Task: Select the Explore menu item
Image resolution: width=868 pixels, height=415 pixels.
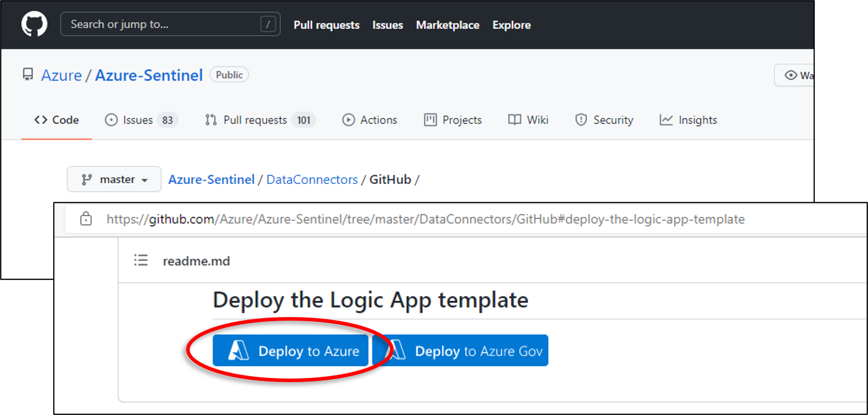Action: coord(511,24)
